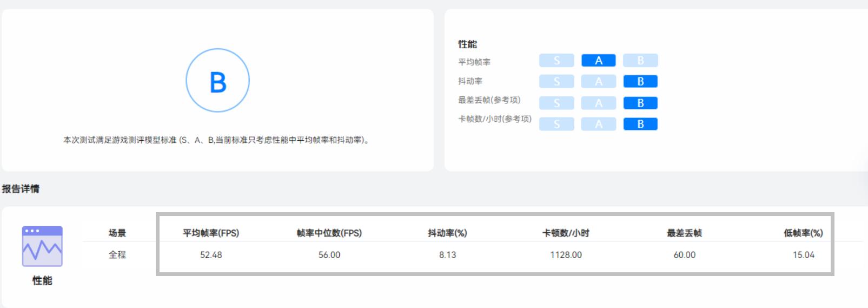Image resolution: width=868 pixels, height=308 pixels.
Task: Click the median frame rate value 56.00
Action: point(329,255)
